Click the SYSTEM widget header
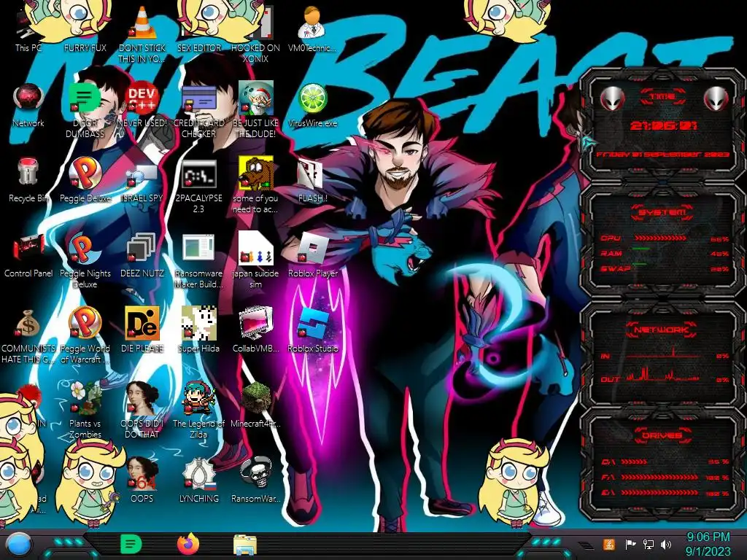The image size is (747, 560). [x=662, y=212]
